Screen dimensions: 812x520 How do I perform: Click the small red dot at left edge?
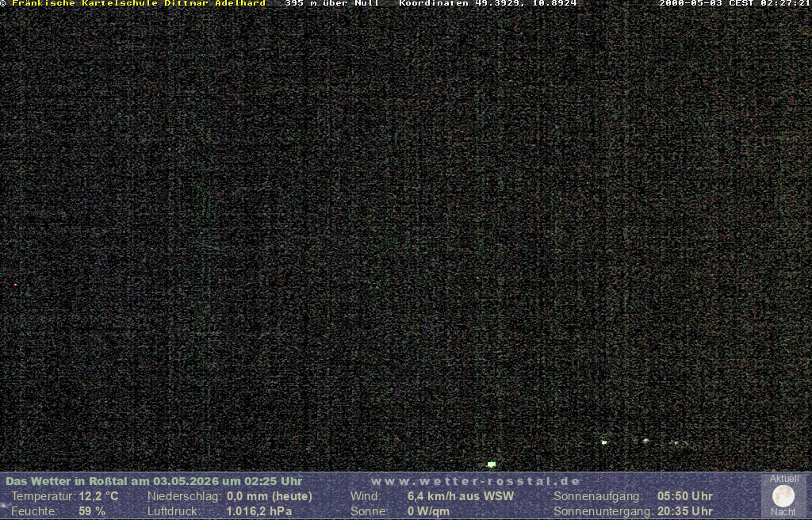tap(16, 285)
